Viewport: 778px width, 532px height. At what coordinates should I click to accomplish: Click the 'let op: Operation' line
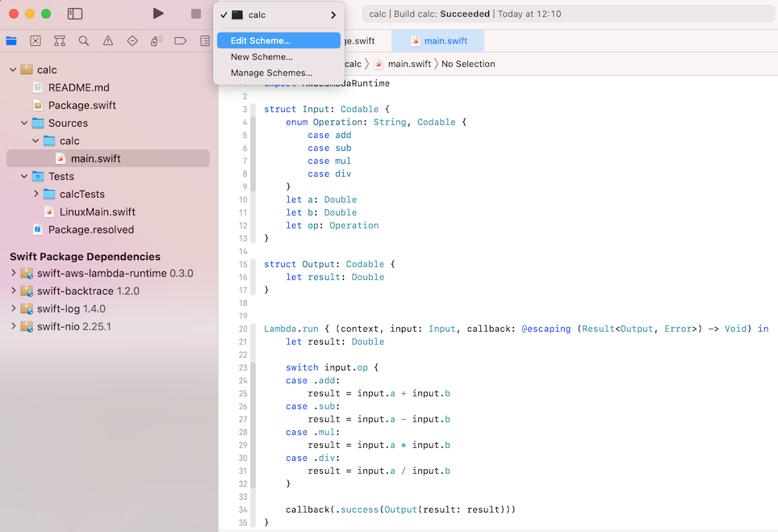click(x=332, y=225)
